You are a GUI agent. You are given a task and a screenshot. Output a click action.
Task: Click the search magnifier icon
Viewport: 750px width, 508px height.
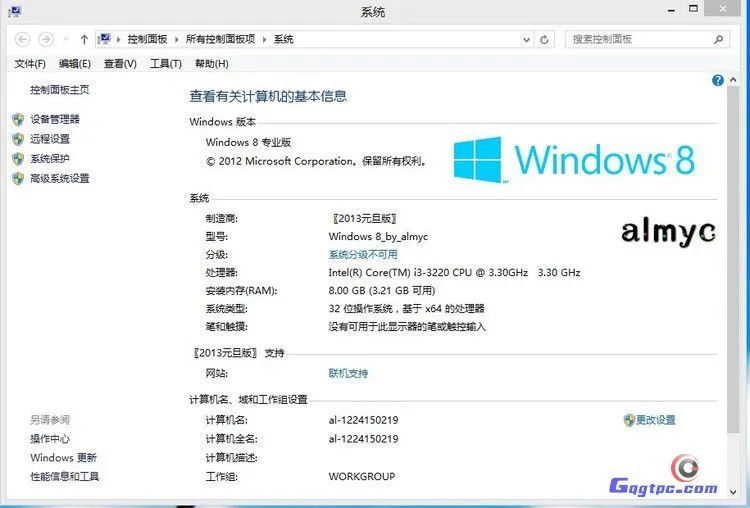(718, 39)
